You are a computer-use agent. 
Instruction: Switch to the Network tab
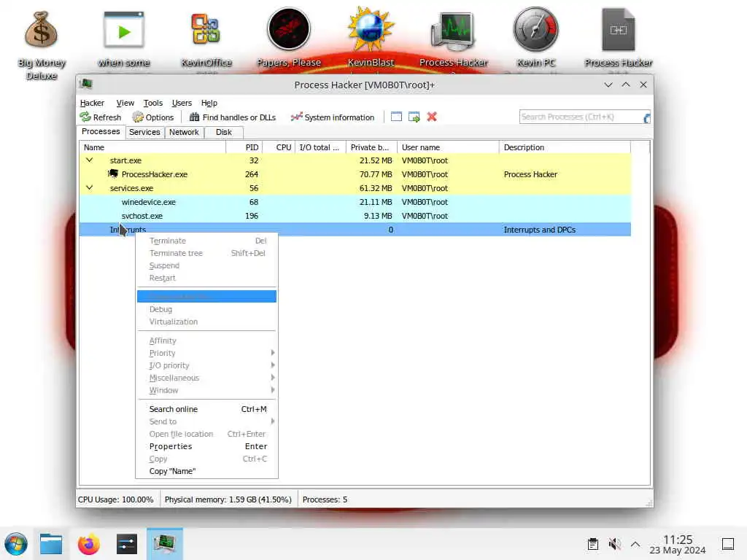tap(184, 132)
